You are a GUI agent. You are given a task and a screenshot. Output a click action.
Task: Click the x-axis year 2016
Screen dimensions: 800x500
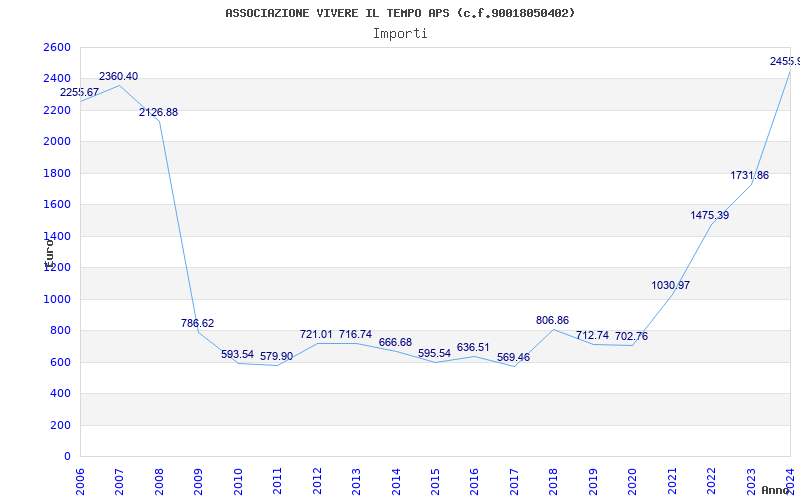point(475,482)
